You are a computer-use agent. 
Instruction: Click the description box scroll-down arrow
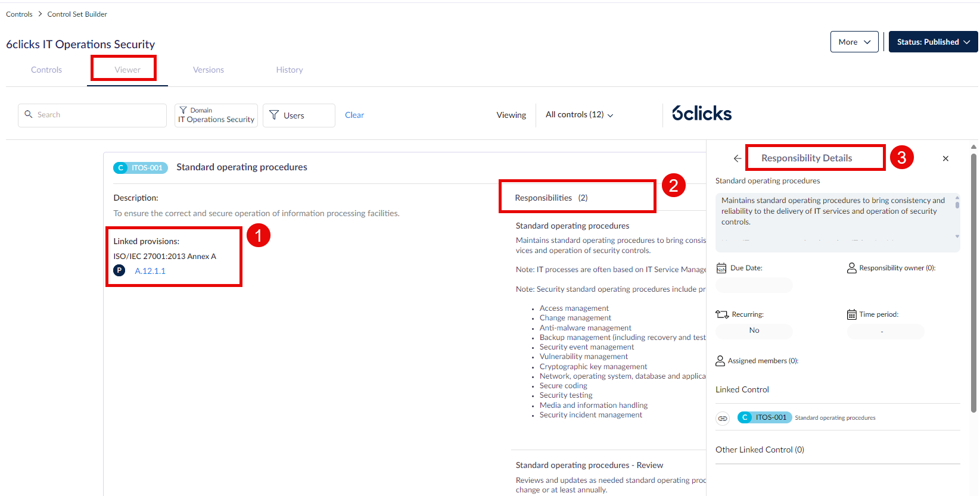click(957, 236)
